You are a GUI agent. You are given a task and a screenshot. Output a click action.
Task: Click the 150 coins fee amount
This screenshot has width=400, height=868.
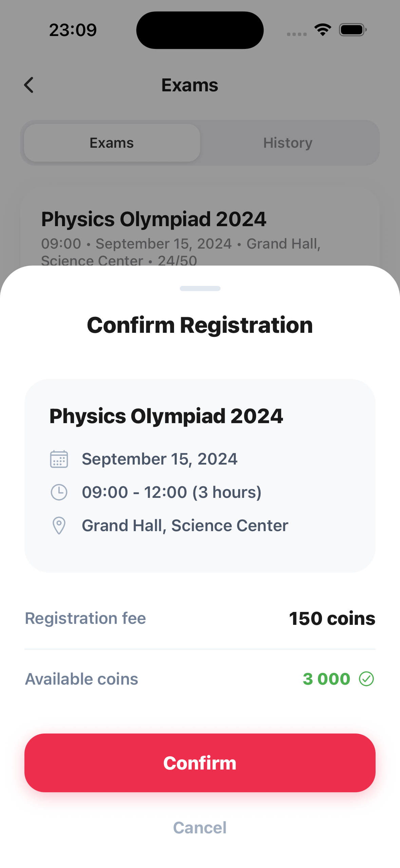[x=332, y=618]
